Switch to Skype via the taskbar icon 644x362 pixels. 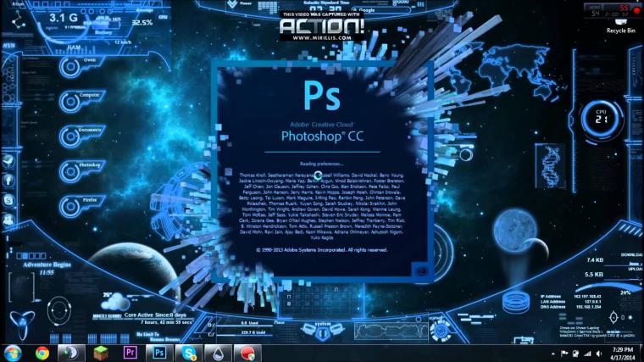(x=188, y=353)
